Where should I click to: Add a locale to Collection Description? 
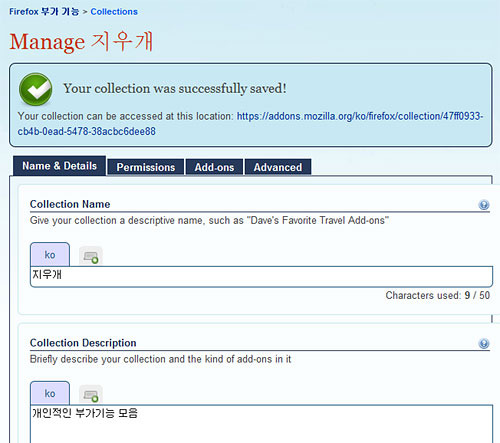click(x=91, y=395)
